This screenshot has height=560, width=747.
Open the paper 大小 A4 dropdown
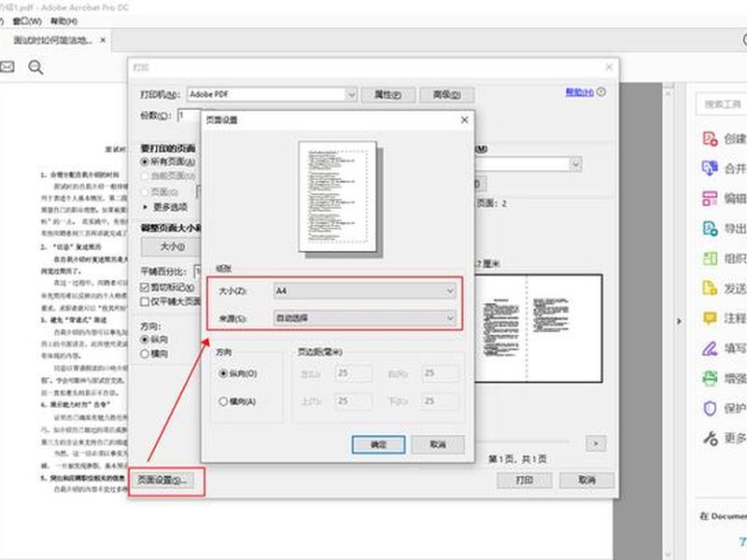point(364,291)
